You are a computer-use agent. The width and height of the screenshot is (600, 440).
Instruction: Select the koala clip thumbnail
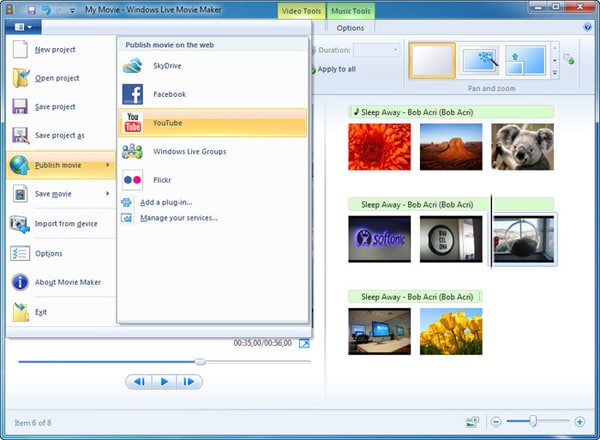[522, 147]
